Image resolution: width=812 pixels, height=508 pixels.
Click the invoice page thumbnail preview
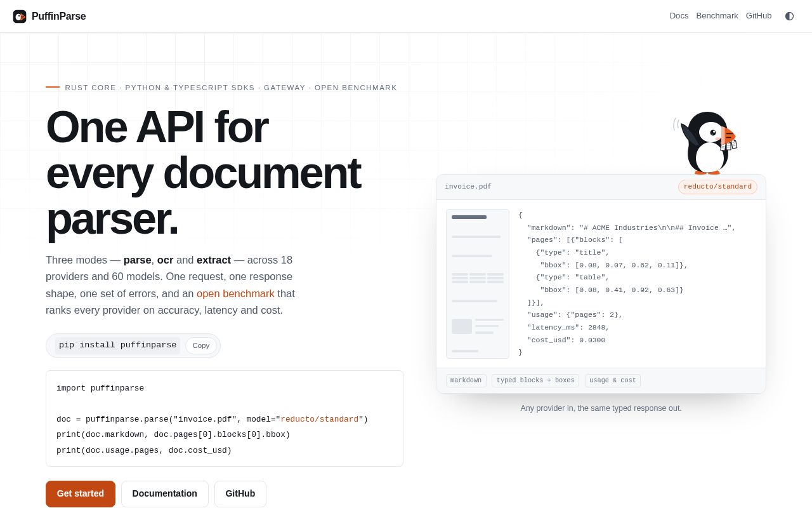pos(478,284)
